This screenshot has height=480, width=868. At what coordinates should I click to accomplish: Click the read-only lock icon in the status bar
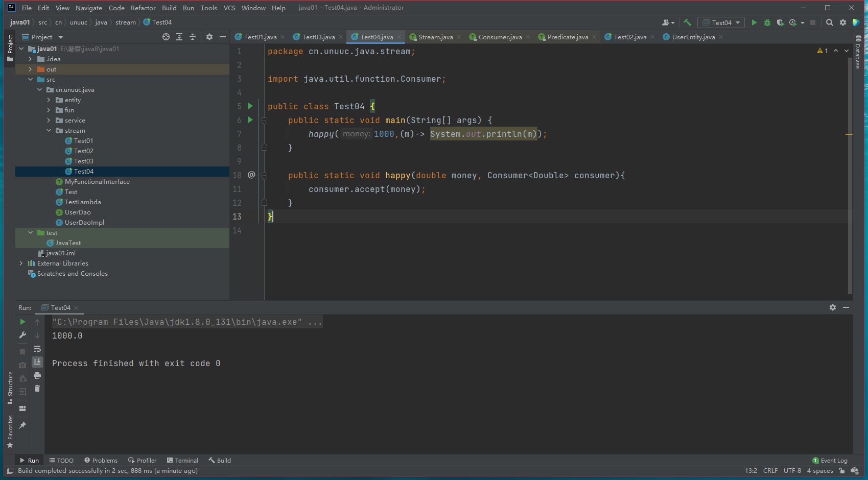tap(841, 471)
